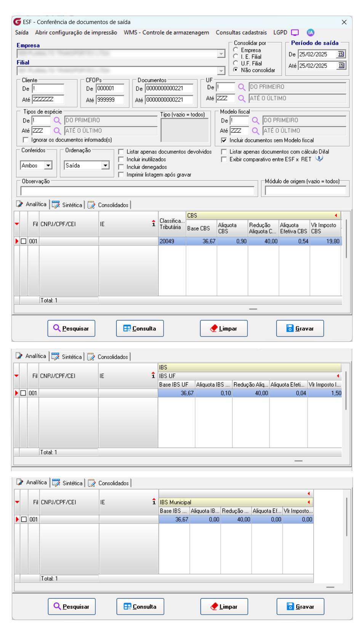Screen dimensions: 364x641
Task: Switch to the top Consolidados tab
Action: (108, 205)
